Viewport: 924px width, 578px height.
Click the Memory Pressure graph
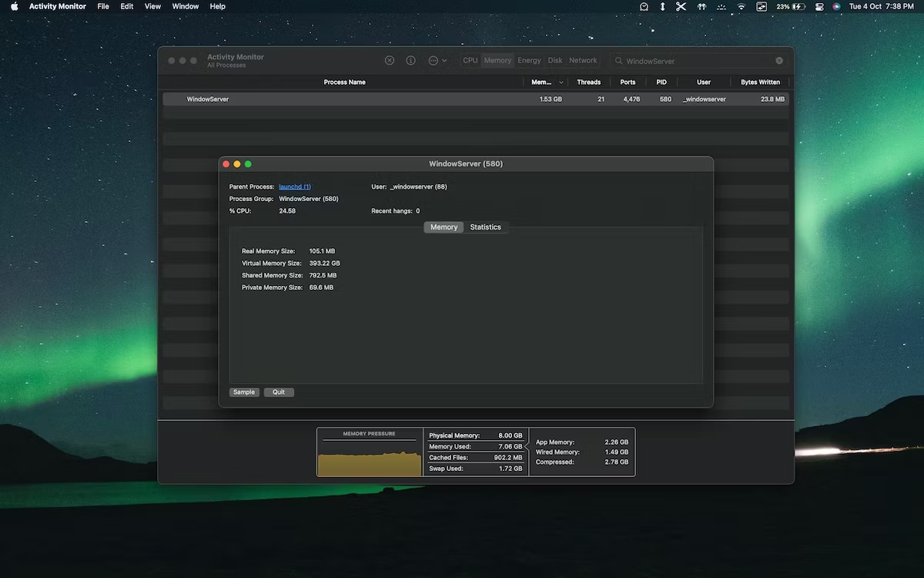pyautogui.click(x=370, y=452)
